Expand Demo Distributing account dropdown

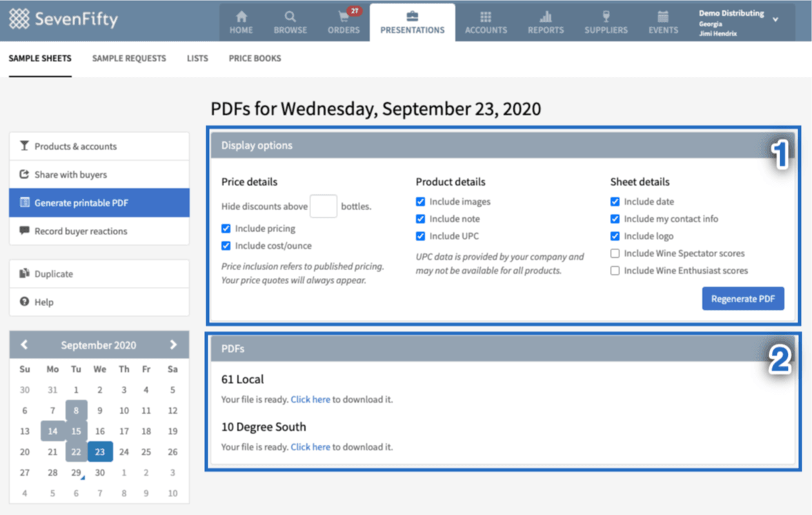[x=775, y=20]
